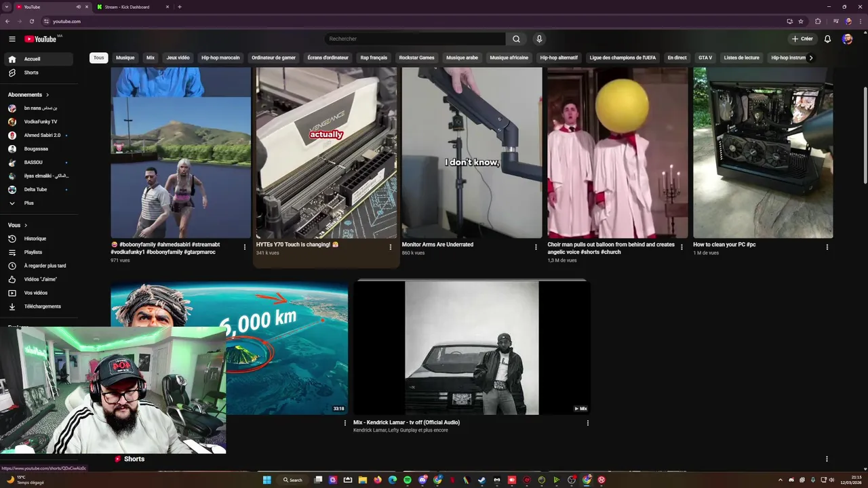Mute the YouTube tab audio
The height and width of the screenshot is (488, 868).
(x=79, y=7)
